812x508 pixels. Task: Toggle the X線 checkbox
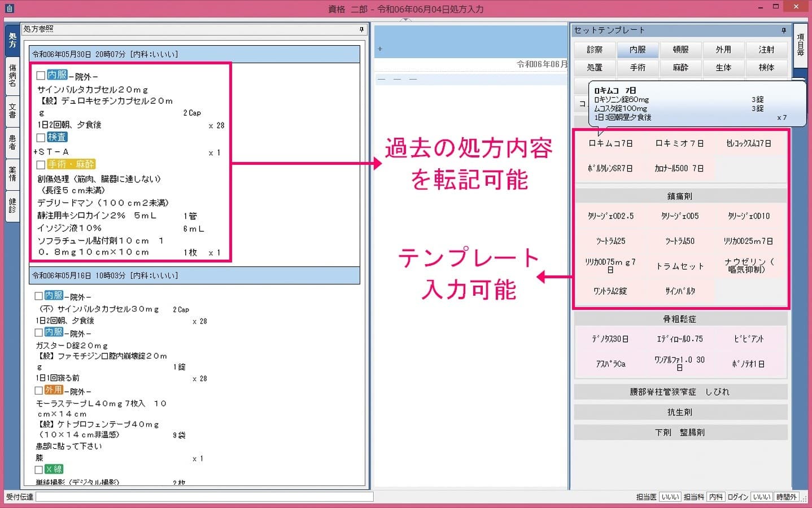coord(39,470)
